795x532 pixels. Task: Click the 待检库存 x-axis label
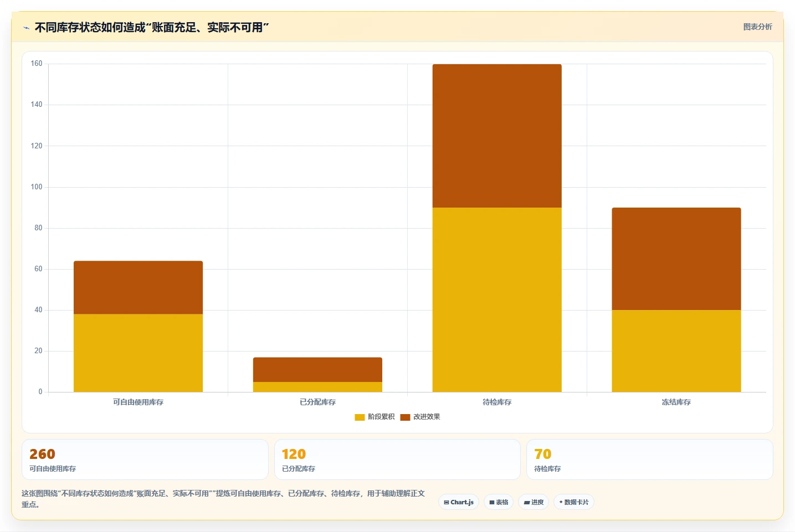[497, 402]
